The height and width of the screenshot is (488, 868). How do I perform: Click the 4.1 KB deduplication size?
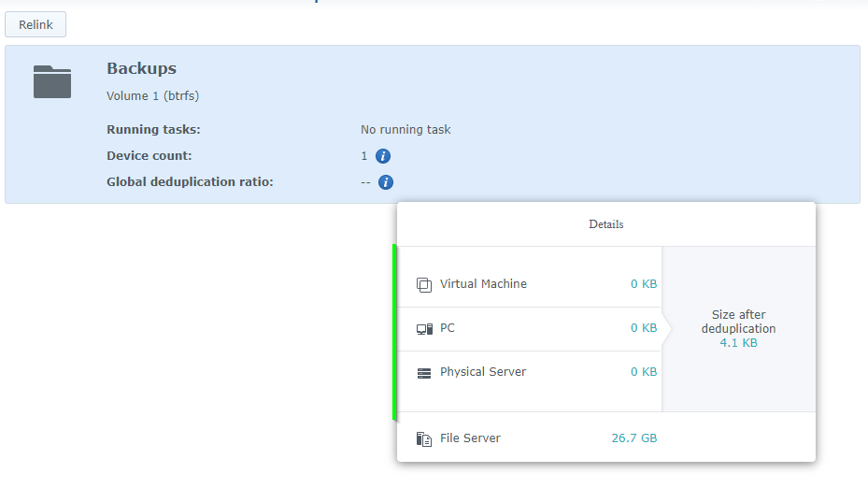click(x=738, y=343)
